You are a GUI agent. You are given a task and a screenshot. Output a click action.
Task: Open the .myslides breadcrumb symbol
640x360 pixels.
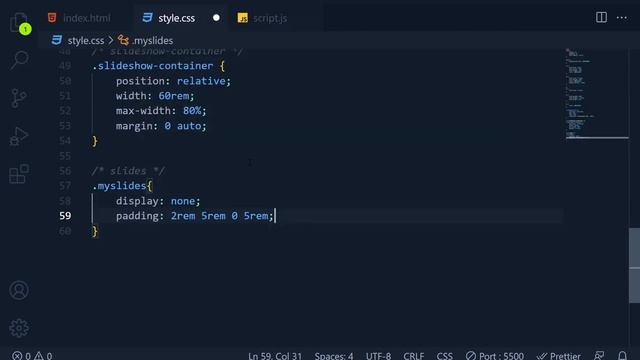pyautogui.click(x=152, y=40)
